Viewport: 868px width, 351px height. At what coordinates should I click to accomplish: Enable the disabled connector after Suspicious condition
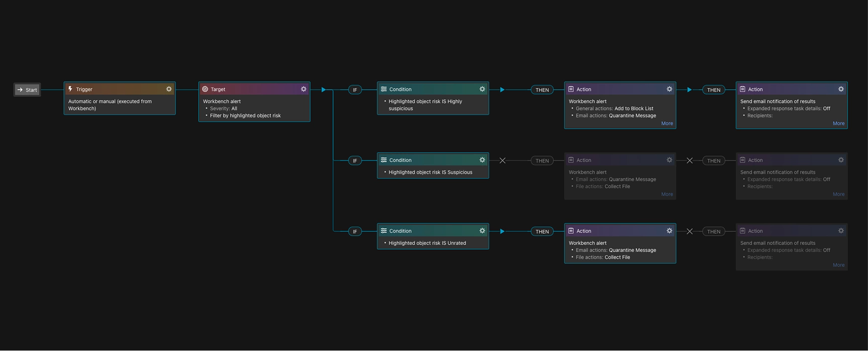[x=502, y=161]
